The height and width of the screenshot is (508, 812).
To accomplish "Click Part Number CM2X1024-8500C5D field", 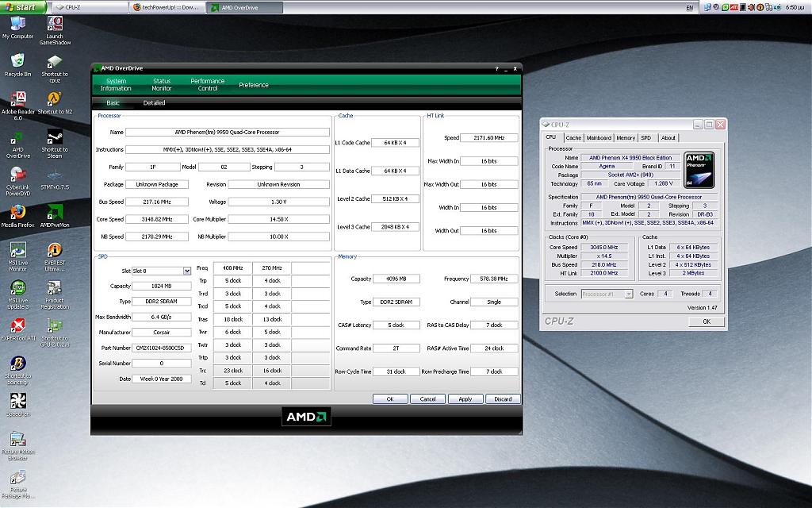I will pos(162,348).
